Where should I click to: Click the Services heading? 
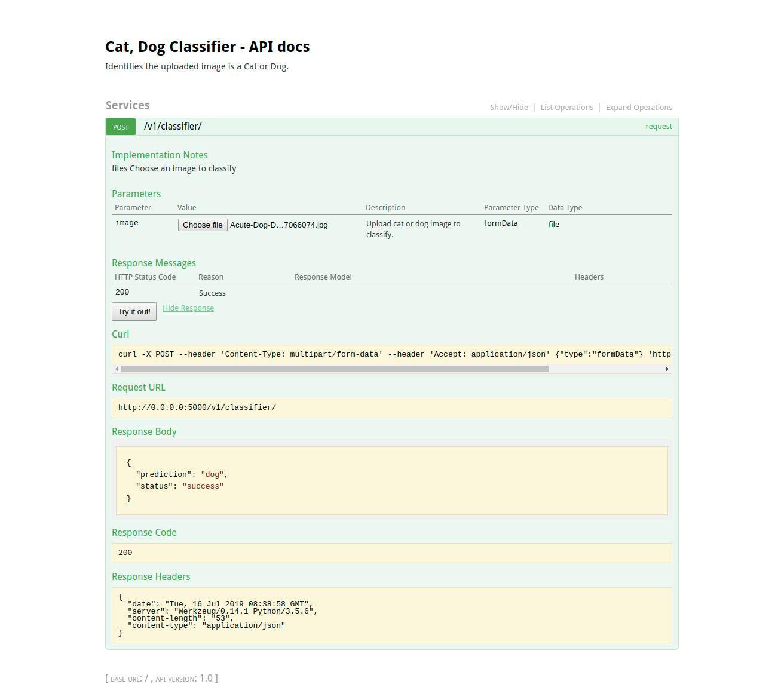pos(128,105)
